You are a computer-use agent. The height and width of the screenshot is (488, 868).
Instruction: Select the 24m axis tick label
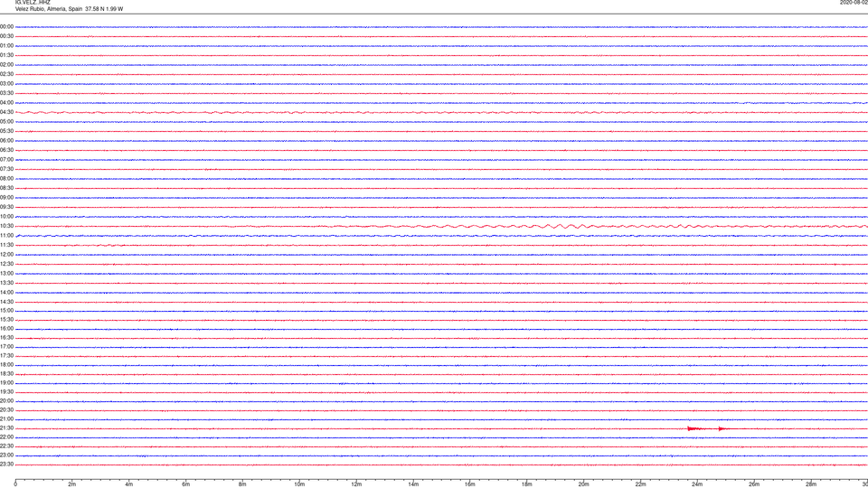tap(697, 484)
